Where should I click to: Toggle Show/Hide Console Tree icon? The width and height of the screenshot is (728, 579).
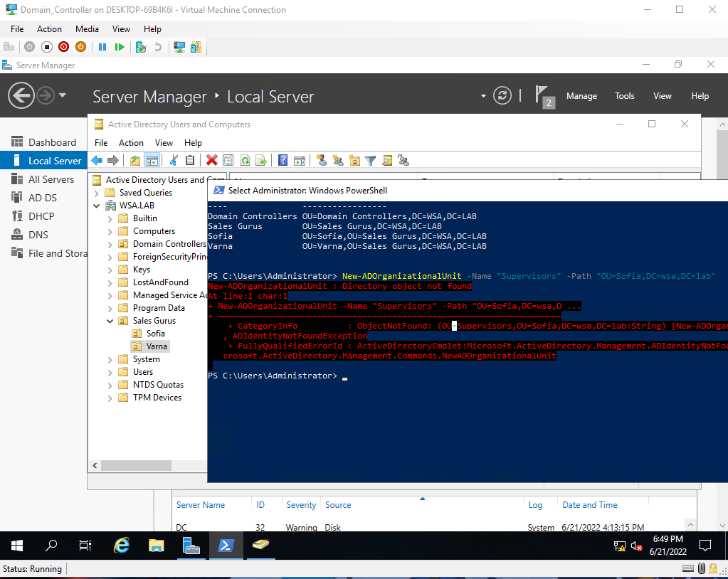click(152, 161)
